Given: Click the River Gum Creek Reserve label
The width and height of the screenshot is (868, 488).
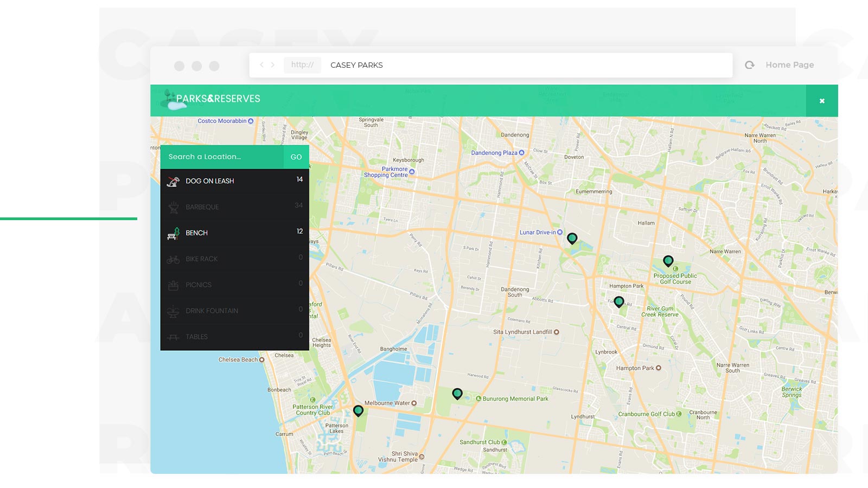Looking at the screenshot, I should click(x=660, y=311).
